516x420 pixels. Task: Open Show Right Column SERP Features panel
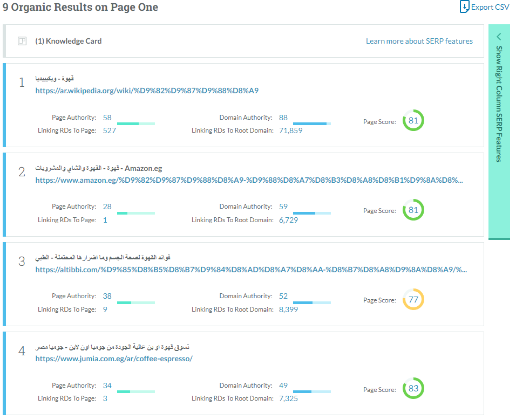pos(499,104)
